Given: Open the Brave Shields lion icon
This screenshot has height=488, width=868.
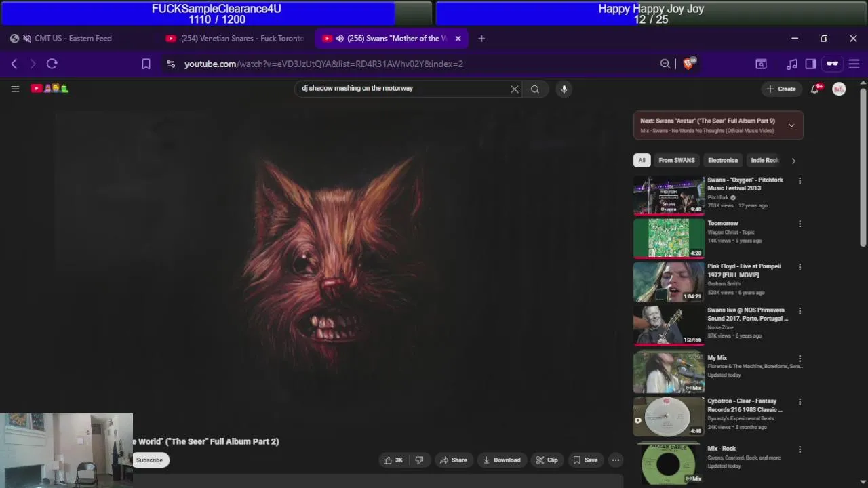Looking at the screenshot, I should [x=690, y=64].
